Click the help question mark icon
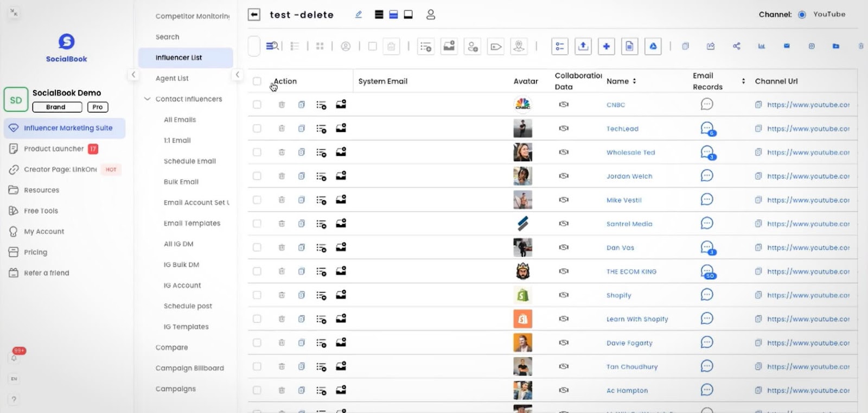868x413 pixels. point(14,399)
